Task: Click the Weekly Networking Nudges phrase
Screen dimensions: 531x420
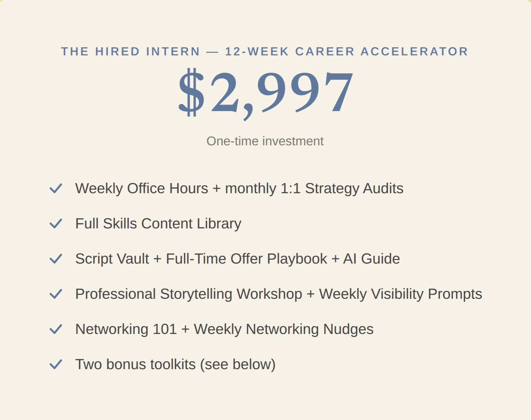Action: [284, 329]
